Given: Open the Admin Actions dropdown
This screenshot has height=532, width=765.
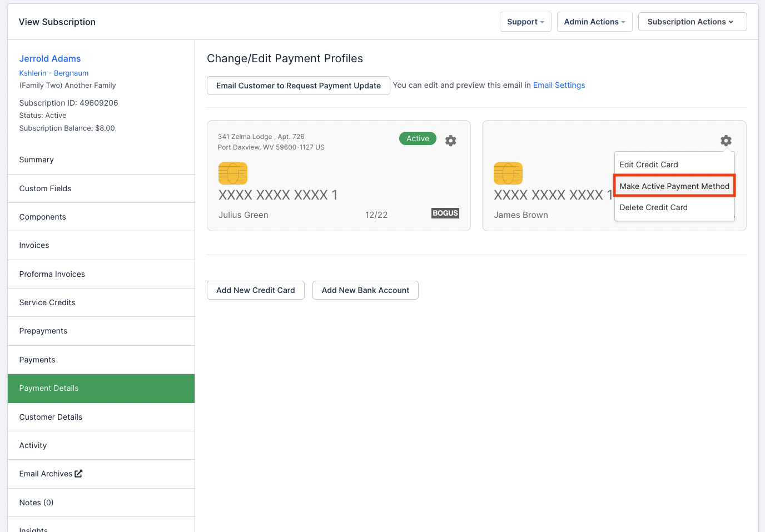Looking at the screenshot, I should (594, 22).
